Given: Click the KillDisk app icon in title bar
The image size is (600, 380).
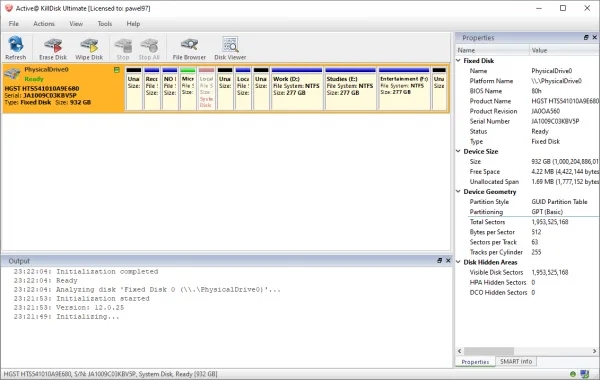Looking at the screenshot, I should [x=8, y=8].
